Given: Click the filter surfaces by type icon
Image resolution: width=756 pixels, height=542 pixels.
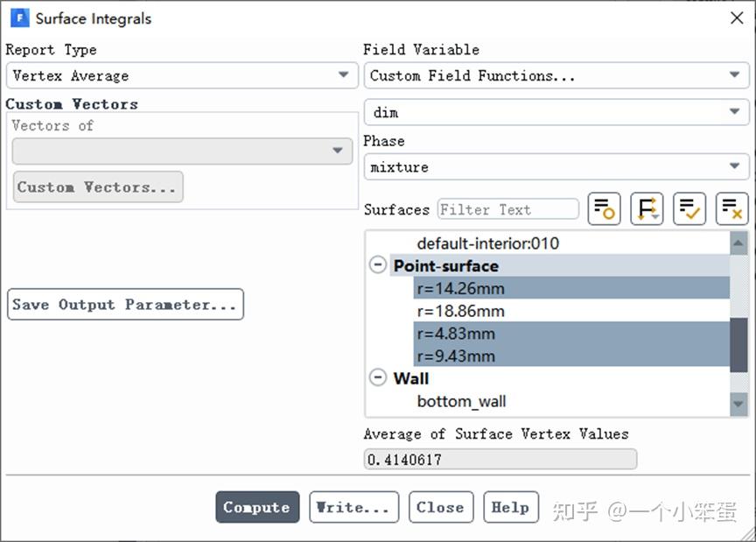Looking at the screenshot, I should click(647, 209).
